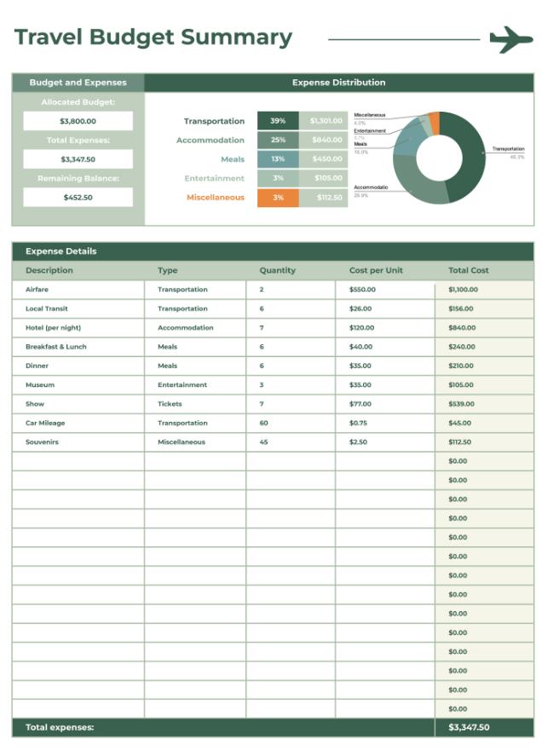Click the Accommodation 25% swatch
The height and width of the screenshot is (756, 542).
278,140
